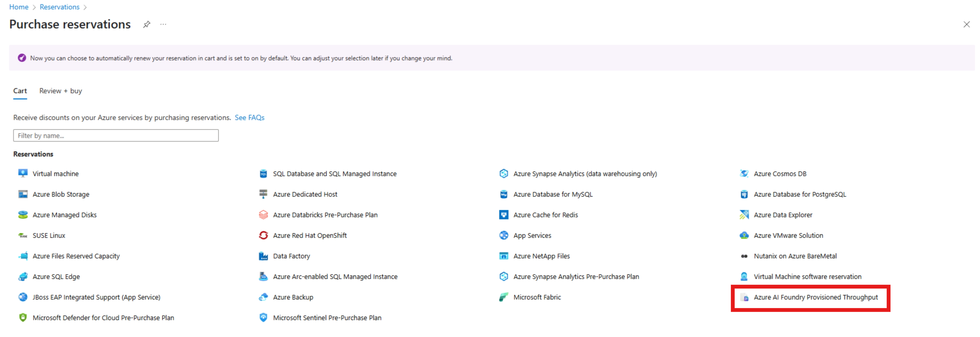Click the SQL Database and SQL Managed Instance icon
This screenshot has width=980, height=337.
(263, 174)
